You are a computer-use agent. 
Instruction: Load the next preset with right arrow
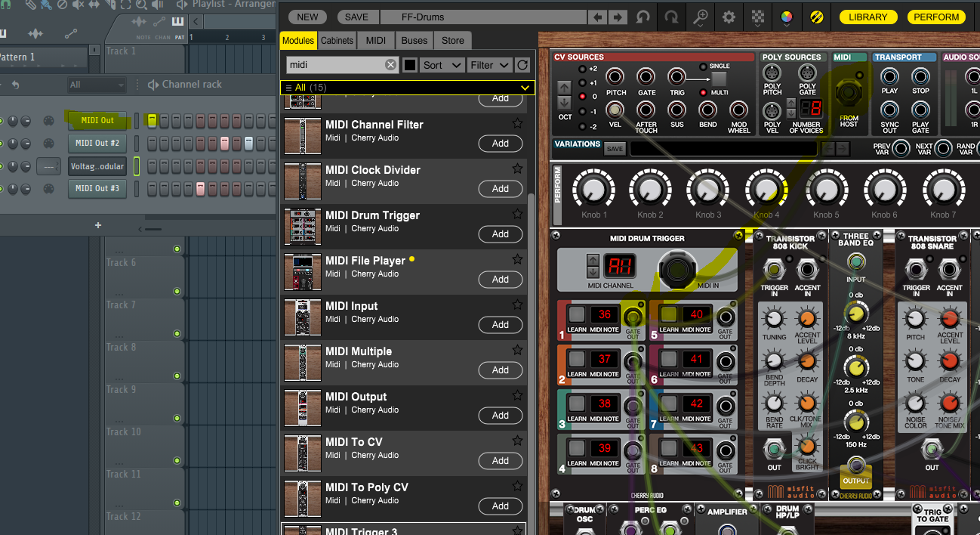click(618, 17)
